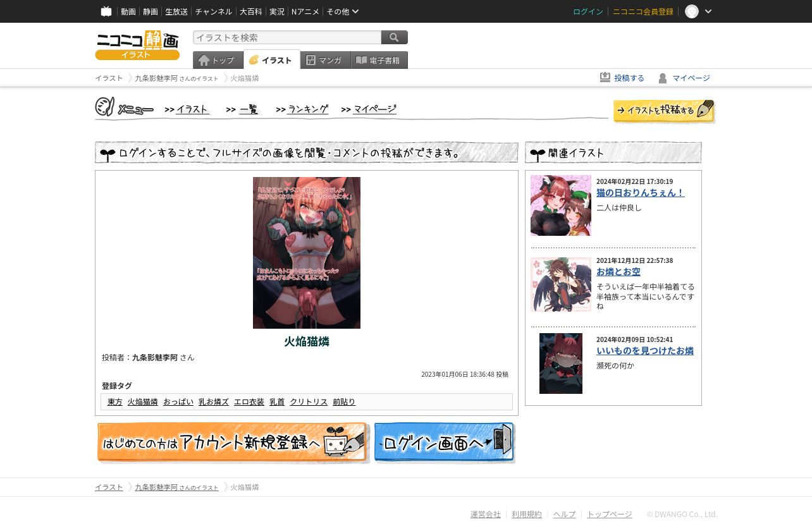Click the magnifier search button
Screen dimensions: 812x531
coord(395,37)
